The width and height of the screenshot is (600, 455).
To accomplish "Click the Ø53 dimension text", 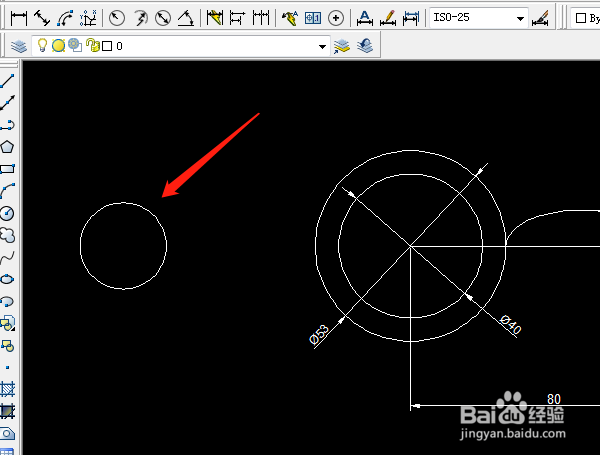I will 319,334.
